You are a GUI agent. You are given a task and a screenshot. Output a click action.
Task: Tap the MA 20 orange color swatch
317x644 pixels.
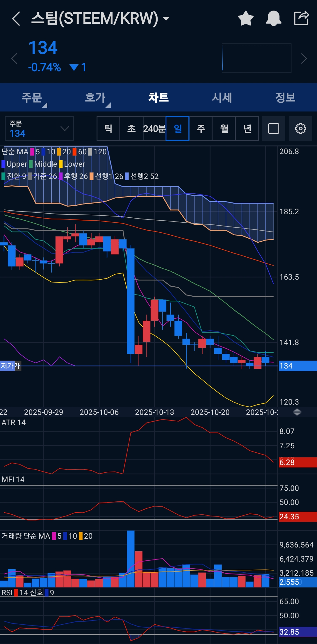point(59,152)
